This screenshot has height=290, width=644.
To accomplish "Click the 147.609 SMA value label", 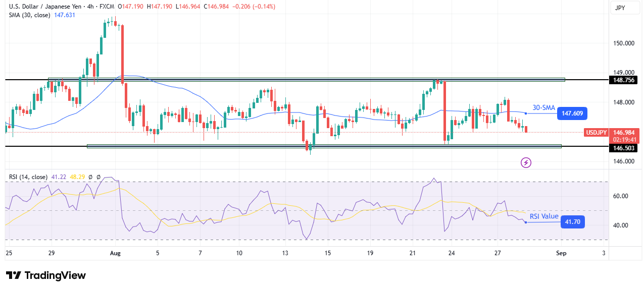I will pyautogui.click(x=572, y=114).
